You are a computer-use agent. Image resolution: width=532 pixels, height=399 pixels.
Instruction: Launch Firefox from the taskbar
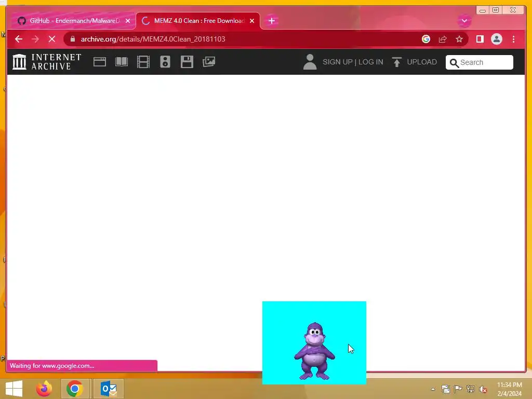(x=44, y=389)
